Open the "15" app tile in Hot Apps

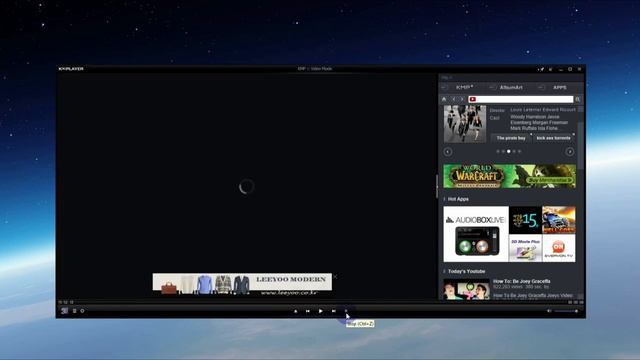525,220
